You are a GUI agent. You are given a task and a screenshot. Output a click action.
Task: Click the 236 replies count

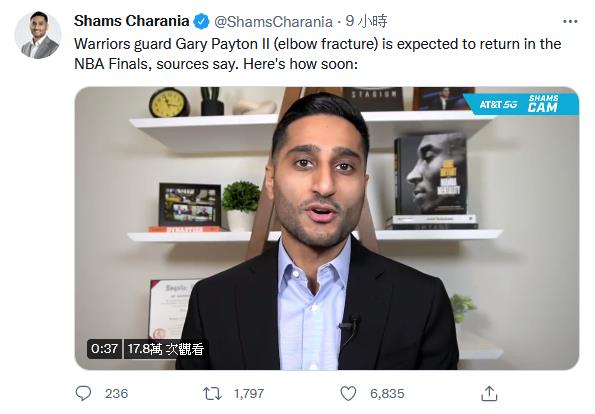point(116,394)
